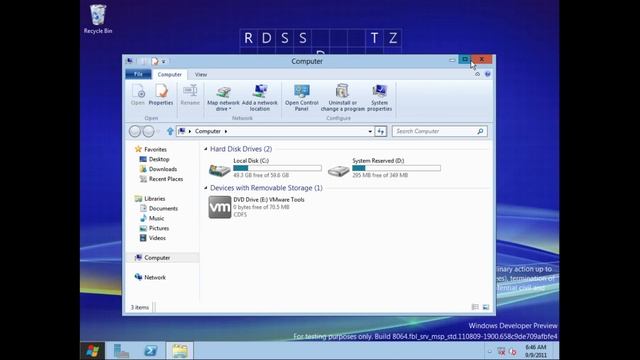Open the Help question mark icon

point(487,74)
